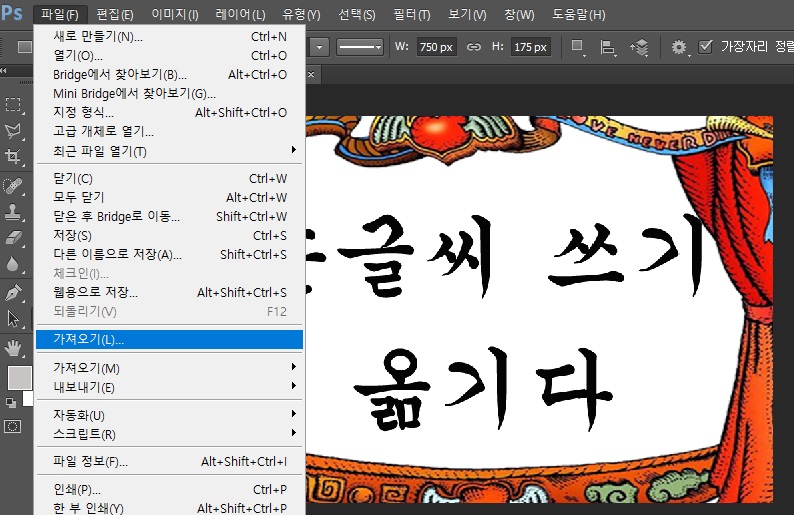This screenshot has width=794, height=515.
Task: Select the Healing Brush tool
Action: click(13, 186)
